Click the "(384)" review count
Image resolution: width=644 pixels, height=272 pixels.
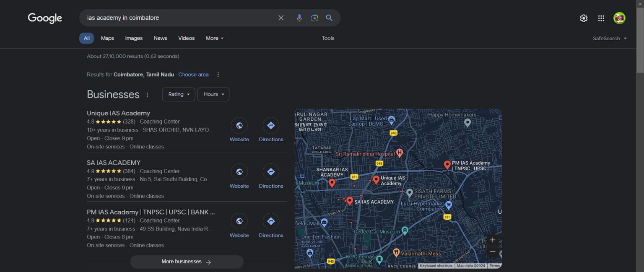[x=129, y=171]
